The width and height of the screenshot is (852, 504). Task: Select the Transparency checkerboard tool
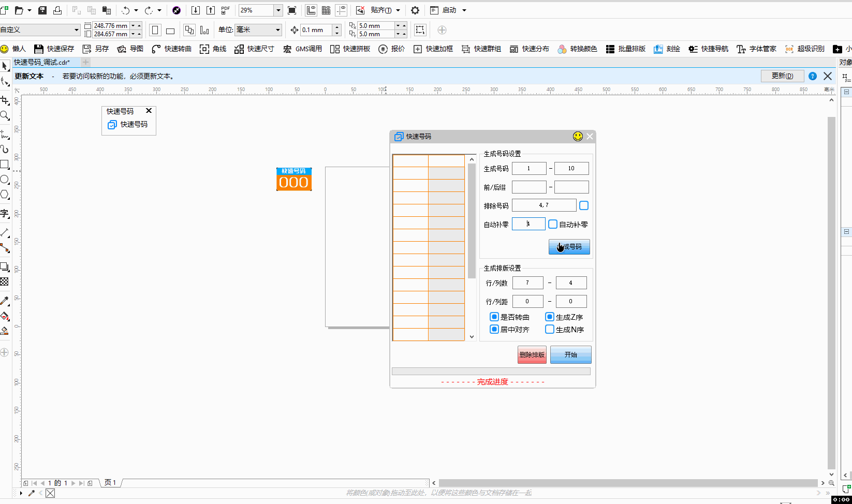point(5,282)
